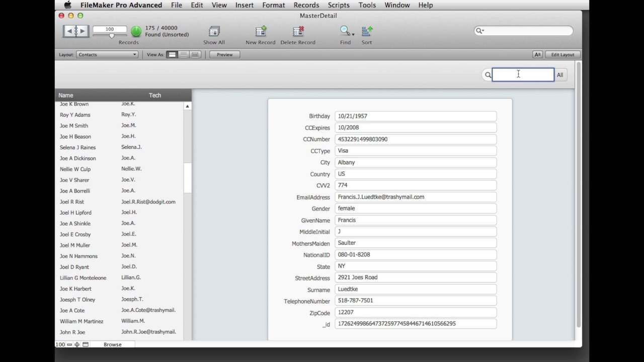Switch to List view icon
The height and width of the screenshot is (362, 644).
(x=184, y=54)
